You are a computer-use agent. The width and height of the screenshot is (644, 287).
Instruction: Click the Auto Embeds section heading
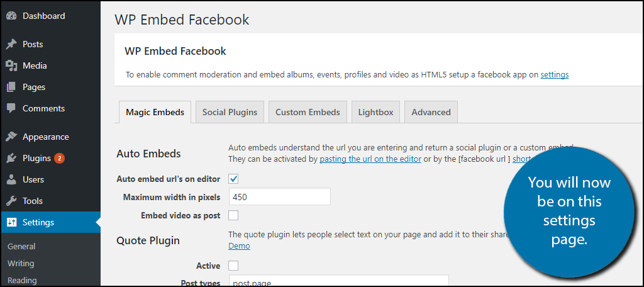click(148, 154)
